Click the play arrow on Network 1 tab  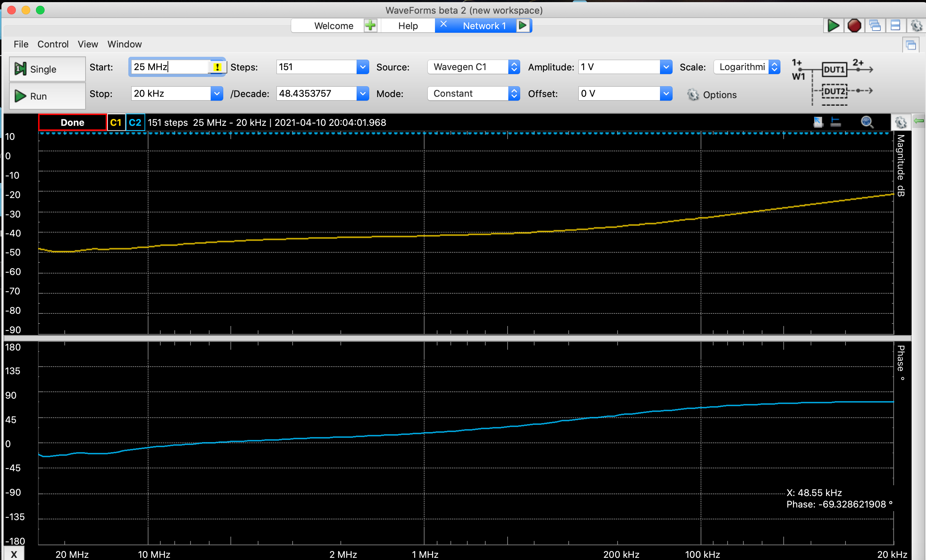[x=522, y=26]
